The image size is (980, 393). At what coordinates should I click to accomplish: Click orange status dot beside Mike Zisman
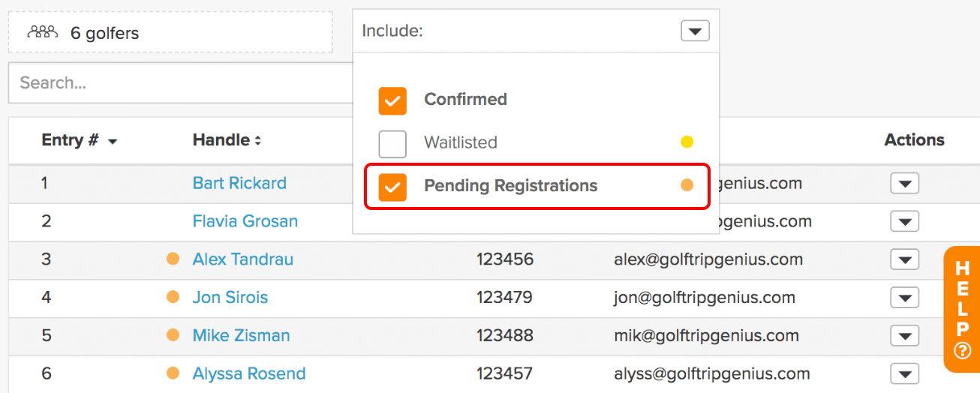[173, 335]
